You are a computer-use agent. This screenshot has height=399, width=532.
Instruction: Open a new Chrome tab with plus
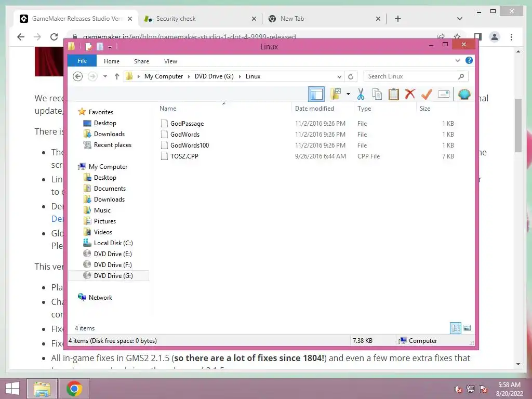point(398,19)
